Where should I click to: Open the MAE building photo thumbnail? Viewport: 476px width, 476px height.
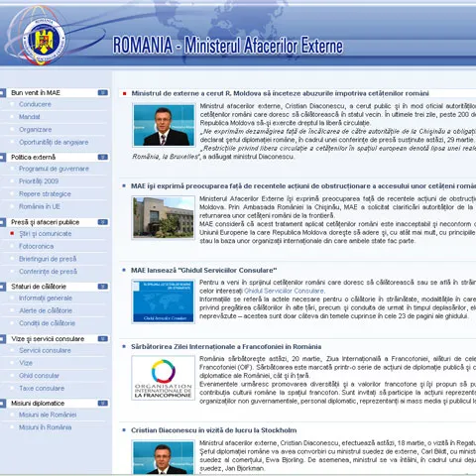(164, 217)
